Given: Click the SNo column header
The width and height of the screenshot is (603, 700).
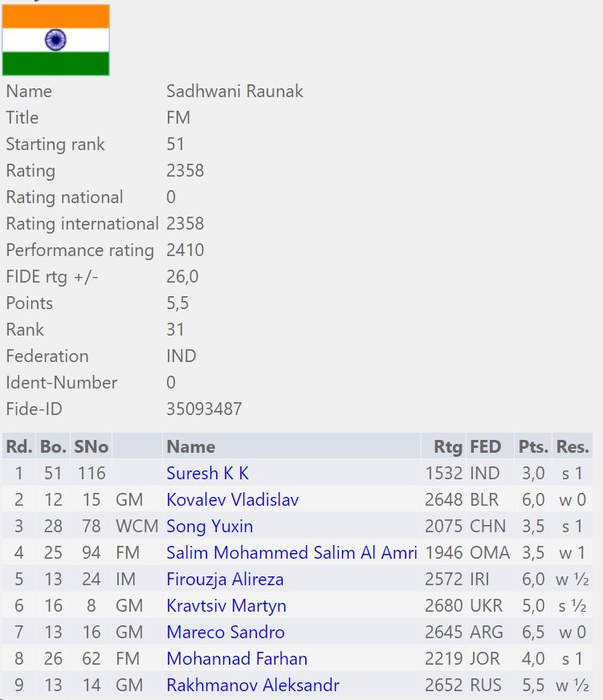Looking at the screenshot, I should tap(91, 446).
